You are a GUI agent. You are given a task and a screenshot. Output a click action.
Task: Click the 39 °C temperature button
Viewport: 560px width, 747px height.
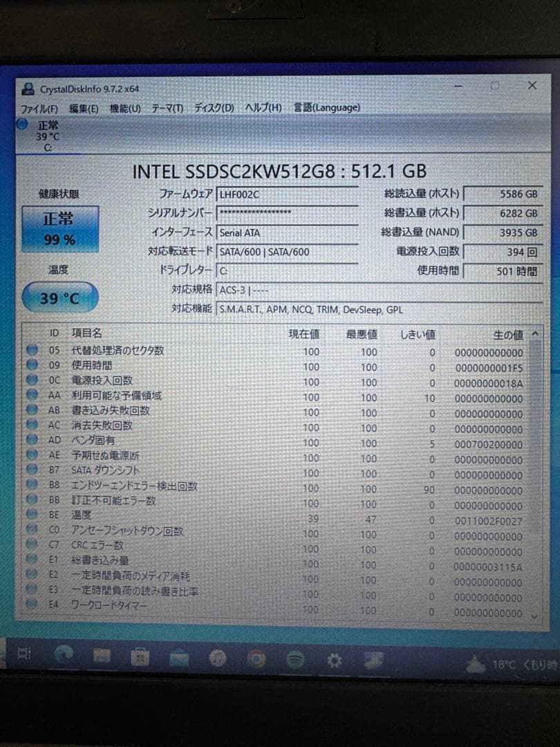[x=60, y=297]
